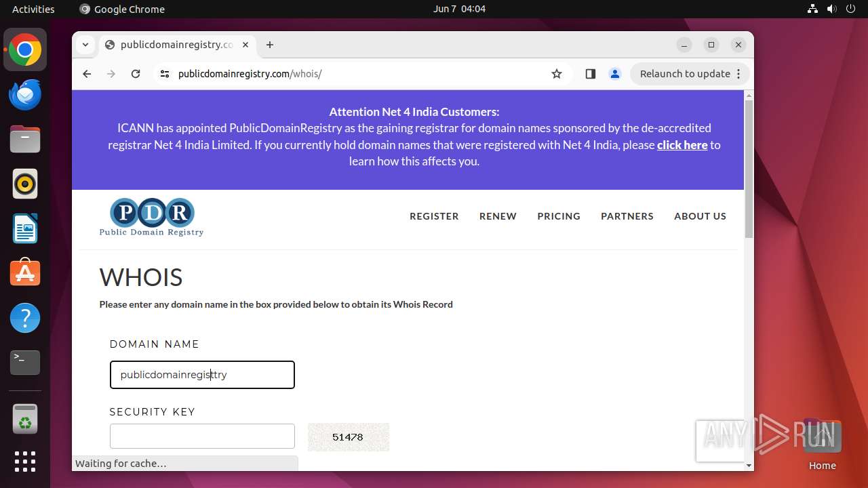Reload the current page

click(136, 74)
